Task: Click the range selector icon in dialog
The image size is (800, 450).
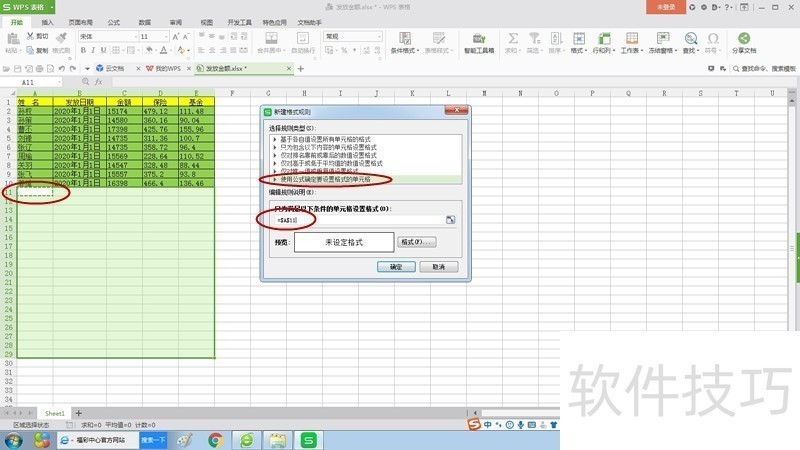Action: click(x=451, y=220)
